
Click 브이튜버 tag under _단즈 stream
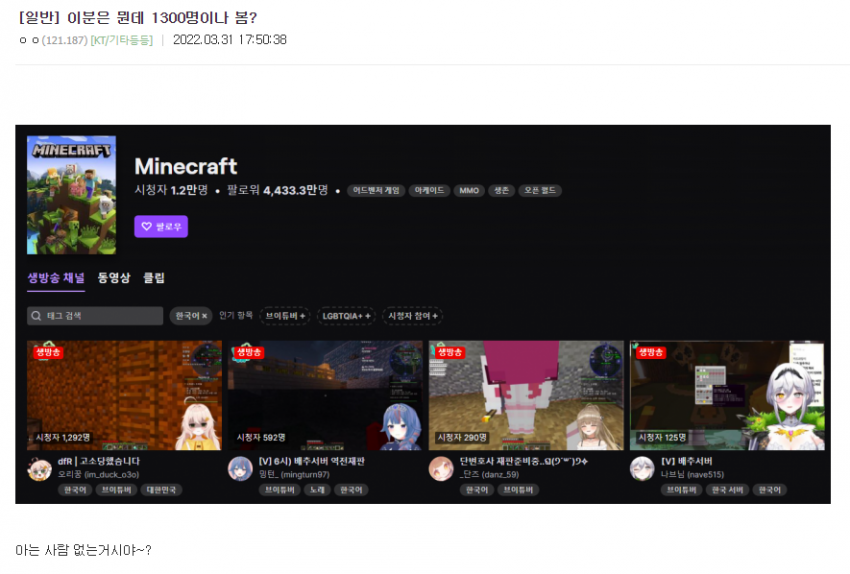point(518,490)
